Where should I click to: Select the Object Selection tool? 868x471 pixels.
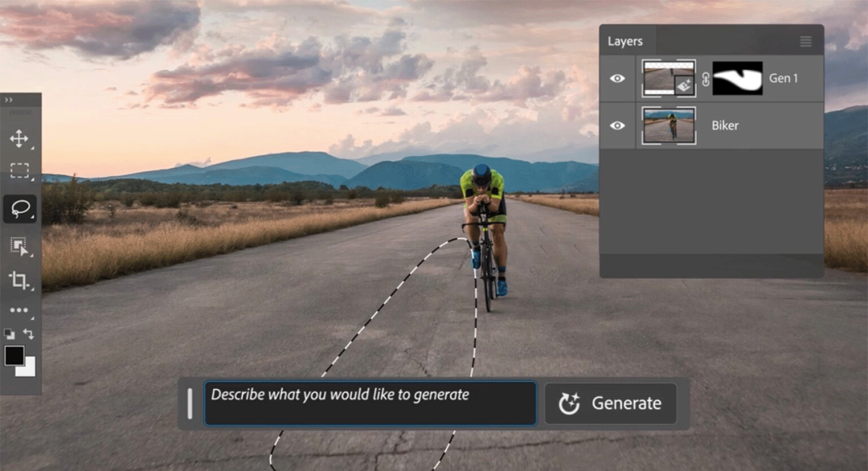[20, 246]
